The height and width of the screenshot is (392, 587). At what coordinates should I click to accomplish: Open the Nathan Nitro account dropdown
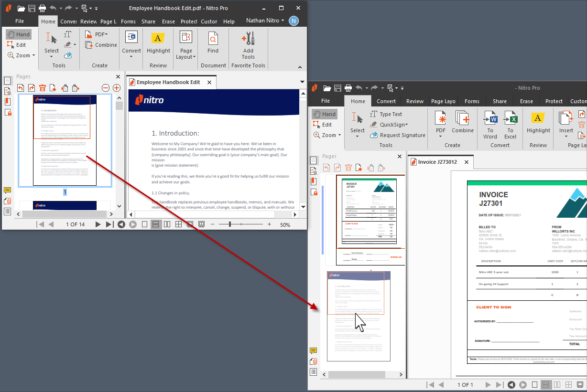pos(265,21)
